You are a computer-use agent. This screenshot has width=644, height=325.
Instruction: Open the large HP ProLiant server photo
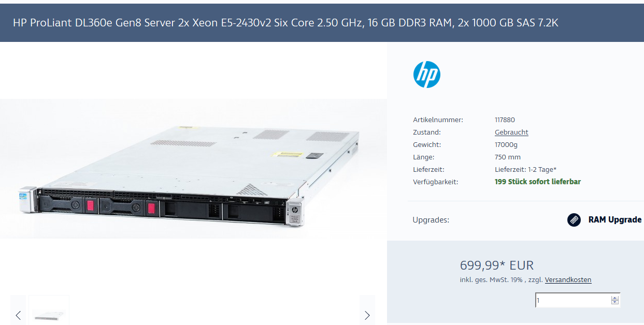point(193,169)
